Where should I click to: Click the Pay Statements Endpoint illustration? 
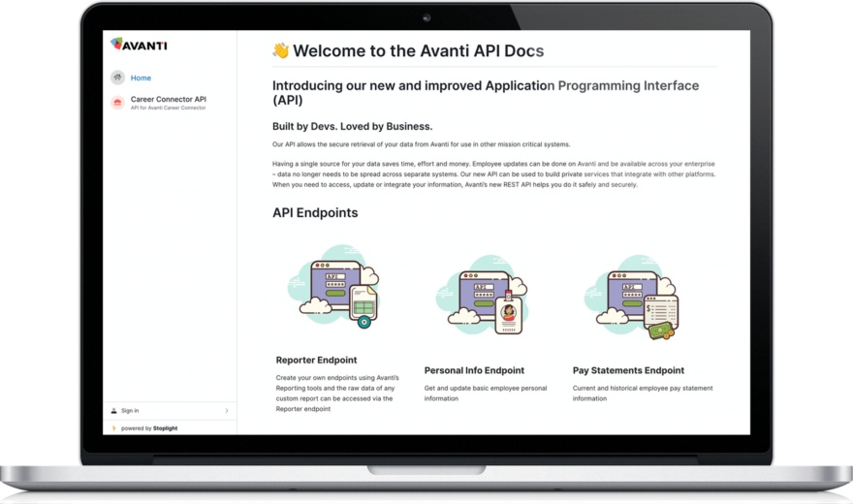(x=631, y=297)
